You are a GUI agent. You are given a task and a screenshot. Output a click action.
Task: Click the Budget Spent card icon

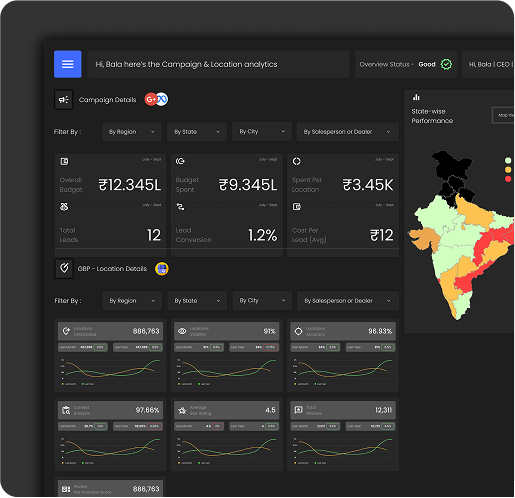pyautogui.click(x=180, y=161)
